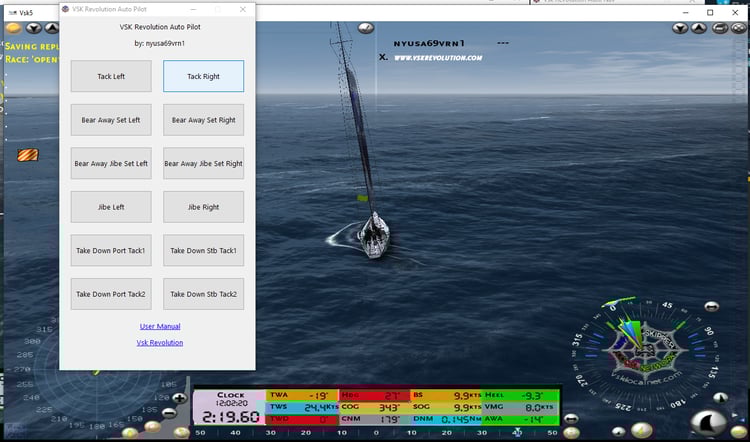750x442 pixels.
Task: Run Take Down Port Tack1
Action: 111,251
